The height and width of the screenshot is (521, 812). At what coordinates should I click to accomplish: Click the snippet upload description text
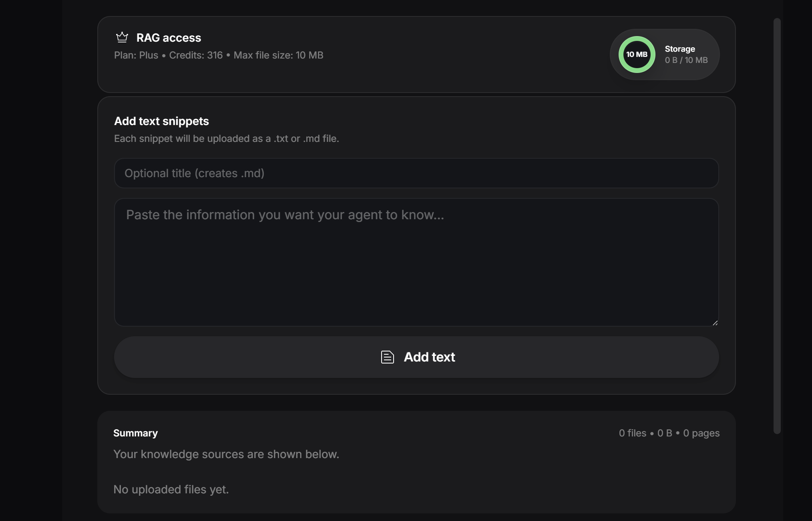pyautogui.click(x=227, y=139)
